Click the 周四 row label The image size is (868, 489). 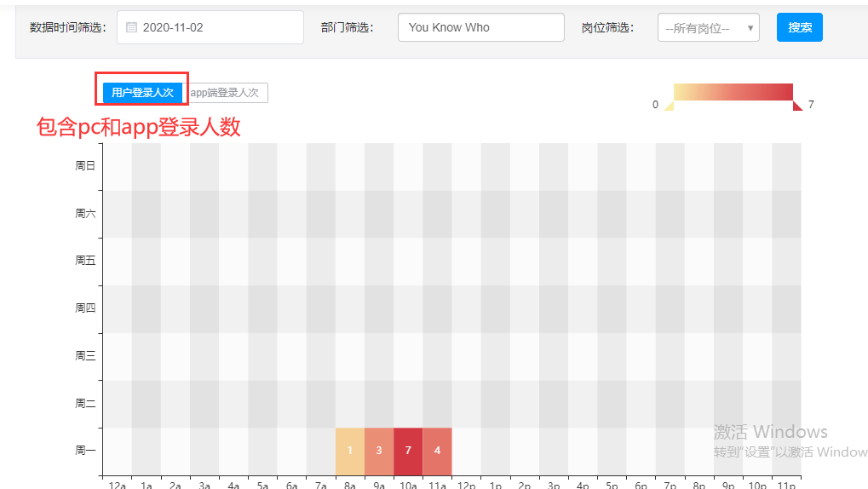85,308
